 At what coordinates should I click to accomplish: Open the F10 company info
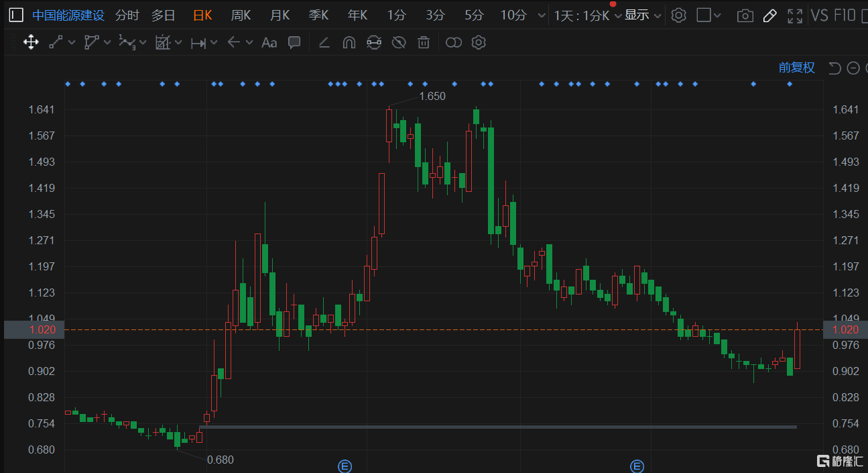click(x=845, y=15)
